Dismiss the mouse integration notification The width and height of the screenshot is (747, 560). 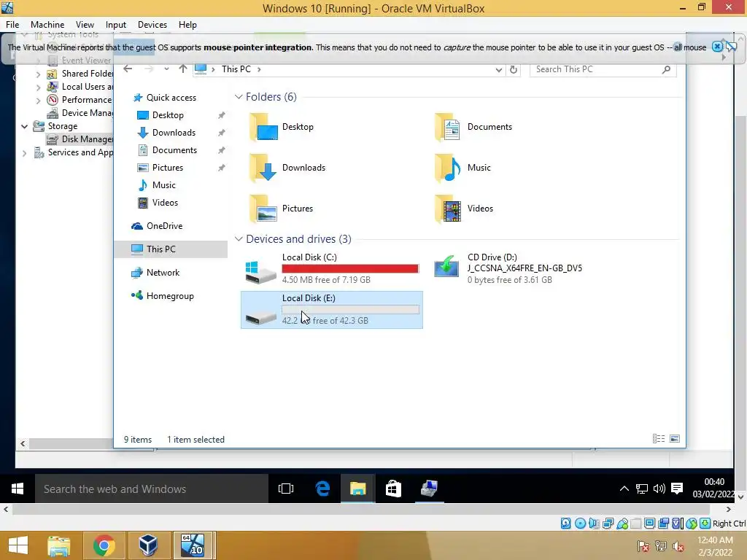[717, 47]
